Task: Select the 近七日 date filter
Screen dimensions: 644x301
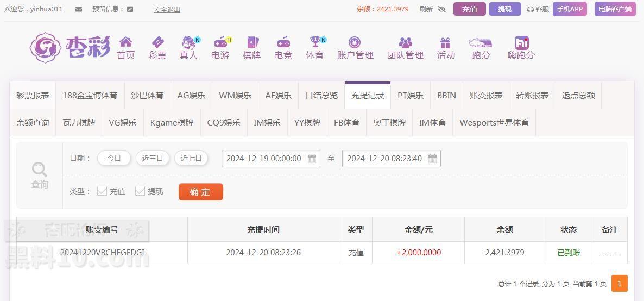Action: tap(191, 158)
